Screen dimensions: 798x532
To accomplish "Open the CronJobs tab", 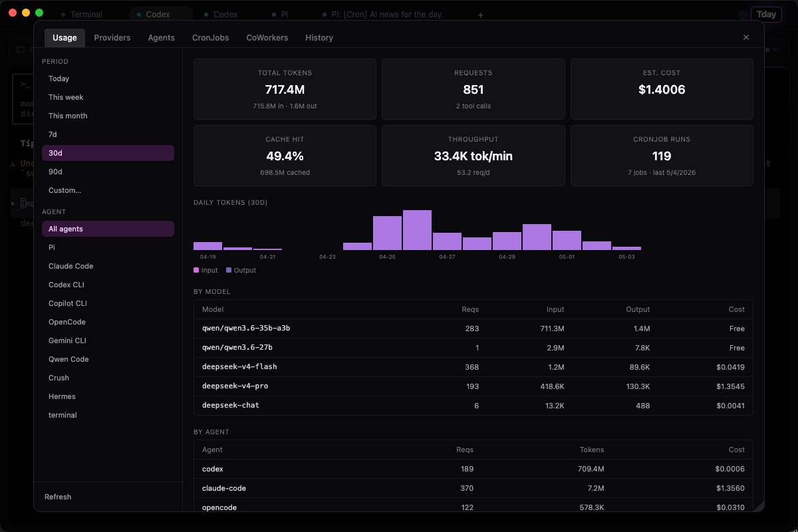I will coord(211,38).
